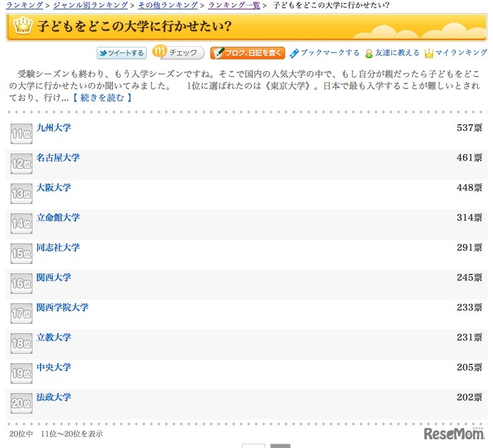Click the 231票 vote count
The height and width of the screenshot is (448, 493).
tap(469, 338)
